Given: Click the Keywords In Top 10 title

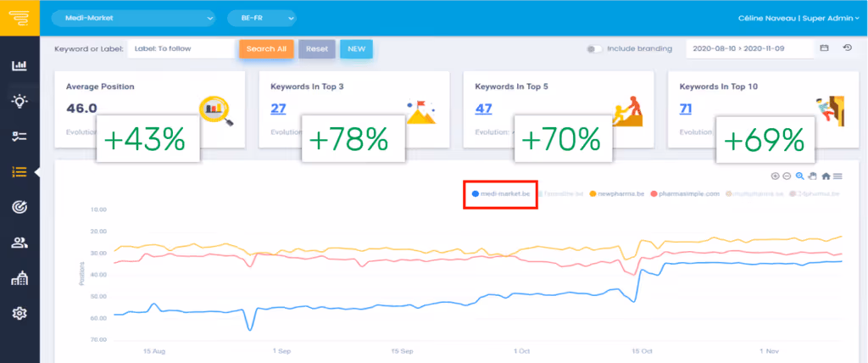Looking at the screenshot, I should tap(719, 87).
